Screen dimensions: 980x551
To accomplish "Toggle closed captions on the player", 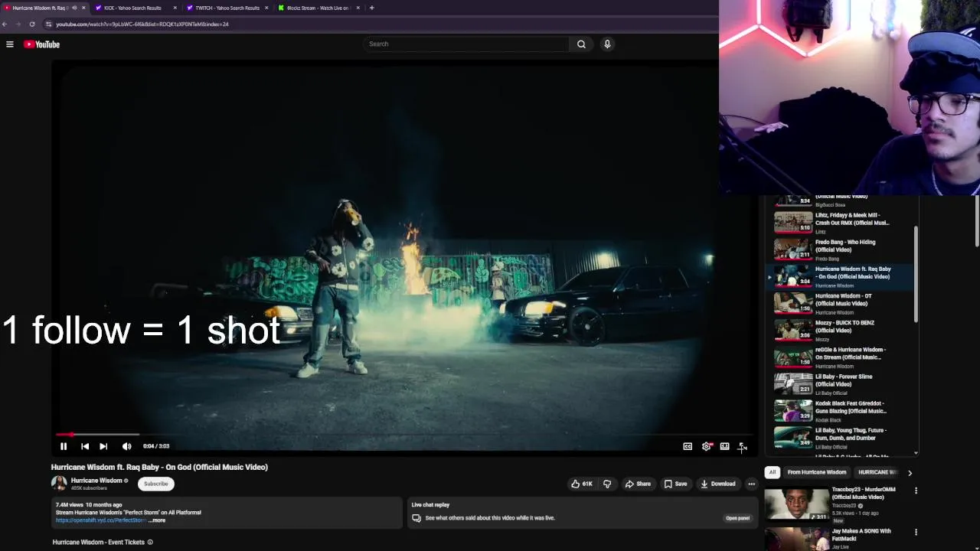I will (x=688, y=446).
